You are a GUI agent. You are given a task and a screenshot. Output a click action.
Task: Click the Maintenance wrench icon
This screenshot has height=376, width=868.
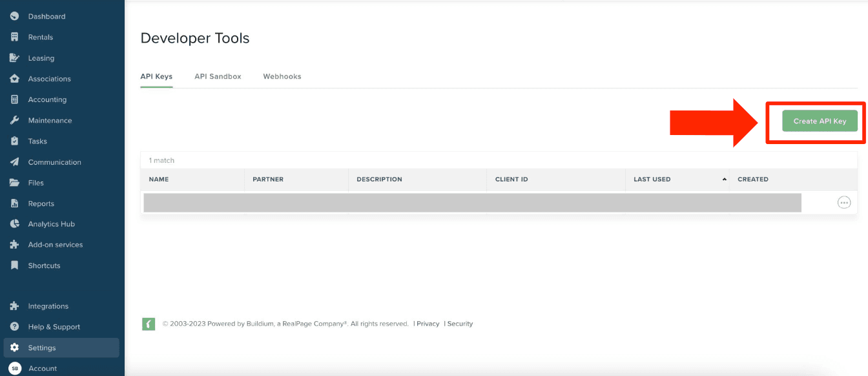pyautogui.click(x=15, y=120)
